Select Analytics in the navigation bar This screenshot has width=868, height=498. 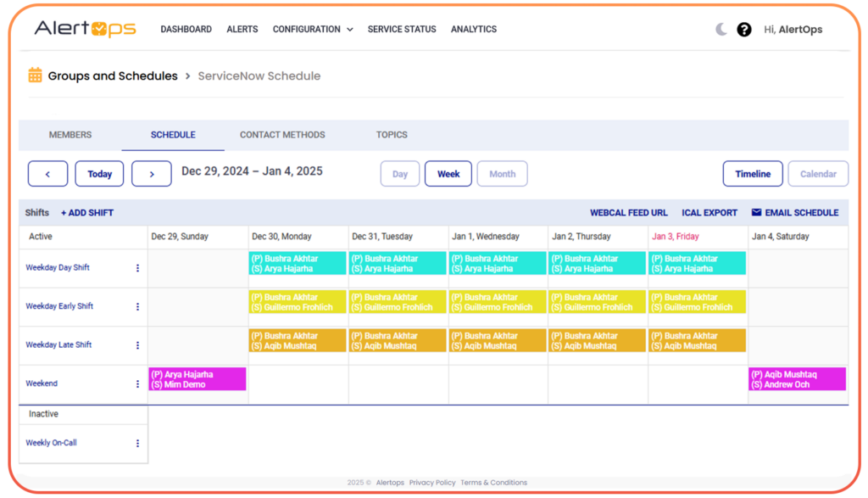pos(474,29)
